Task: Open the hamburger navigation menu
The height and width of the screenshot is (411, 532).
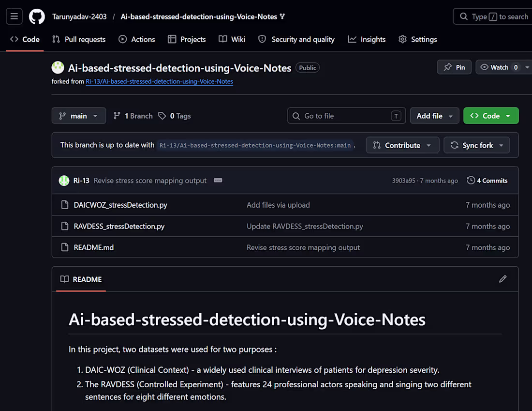Action: tap(14, 16)
